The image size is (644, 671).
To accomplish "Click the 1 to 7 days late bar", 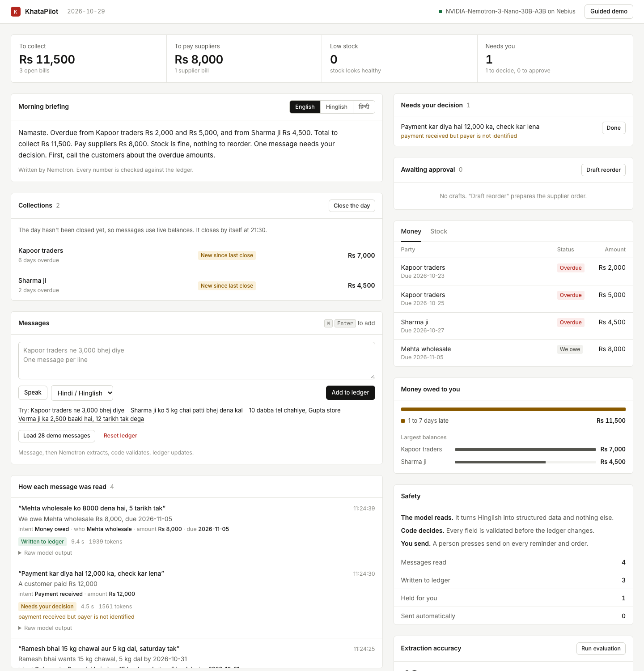I will 513,409.
